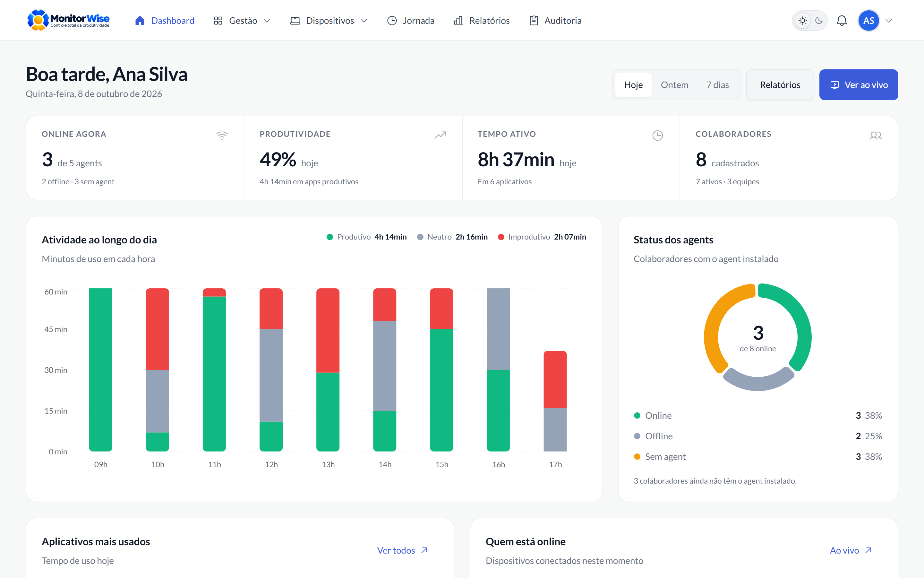This screenshot has width=924, height=578.
Task: Click the notifications bell icon
Action: (842, 21)
